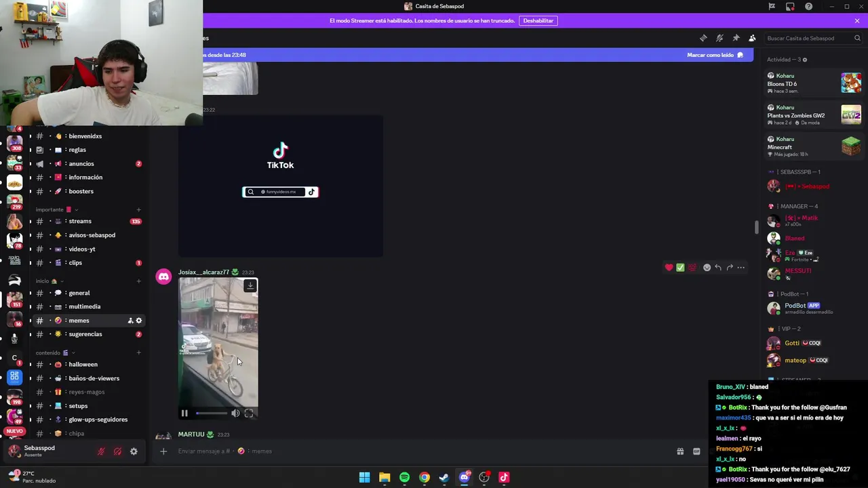Open sugerencias channel

(x=85, y=334)
